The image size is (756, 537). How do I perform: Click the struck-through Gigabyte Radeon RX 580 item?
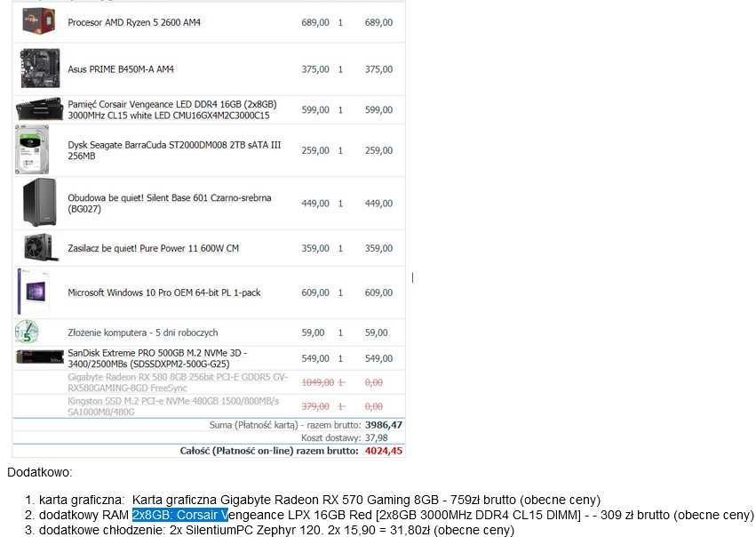(x=178, y=382)
